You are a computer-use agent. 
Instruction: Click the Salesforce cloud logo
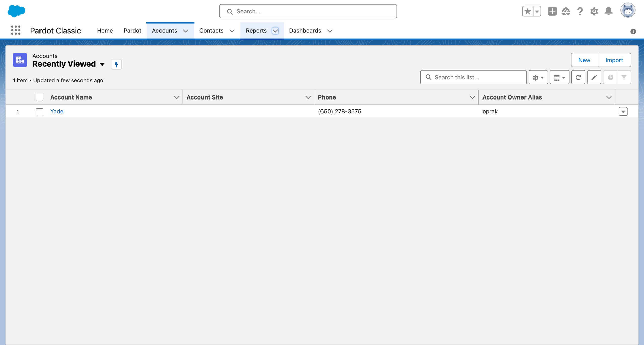tap(16, 11)
